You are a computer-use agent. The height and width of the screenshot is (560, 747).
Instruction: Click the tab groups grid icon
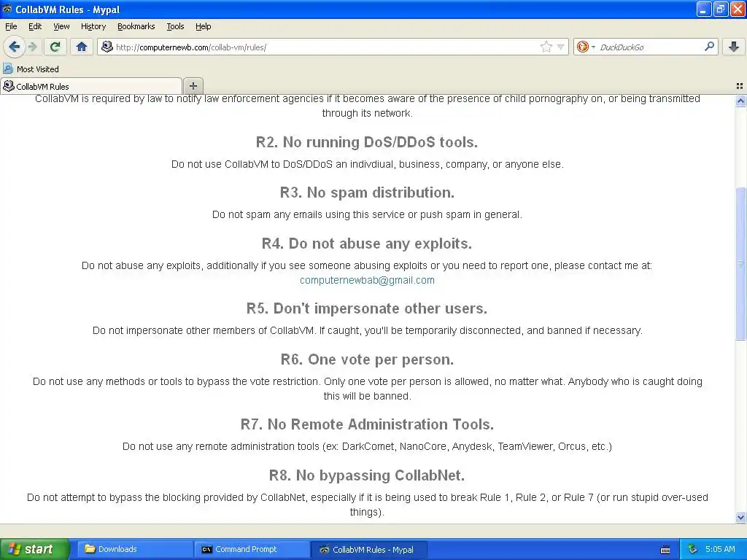740,86
